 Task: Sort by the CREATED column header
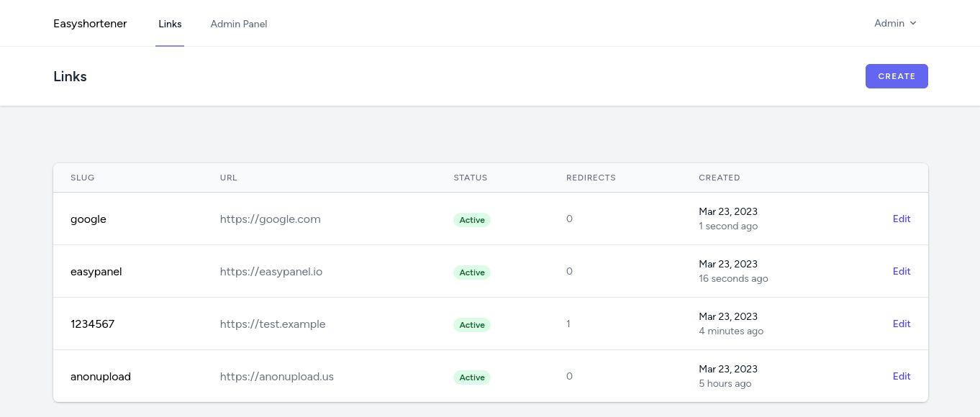[x=720, y=178]
